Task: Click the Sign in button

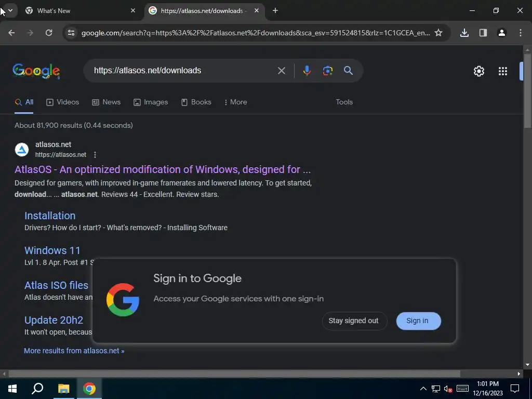Action: pos(418,321)
